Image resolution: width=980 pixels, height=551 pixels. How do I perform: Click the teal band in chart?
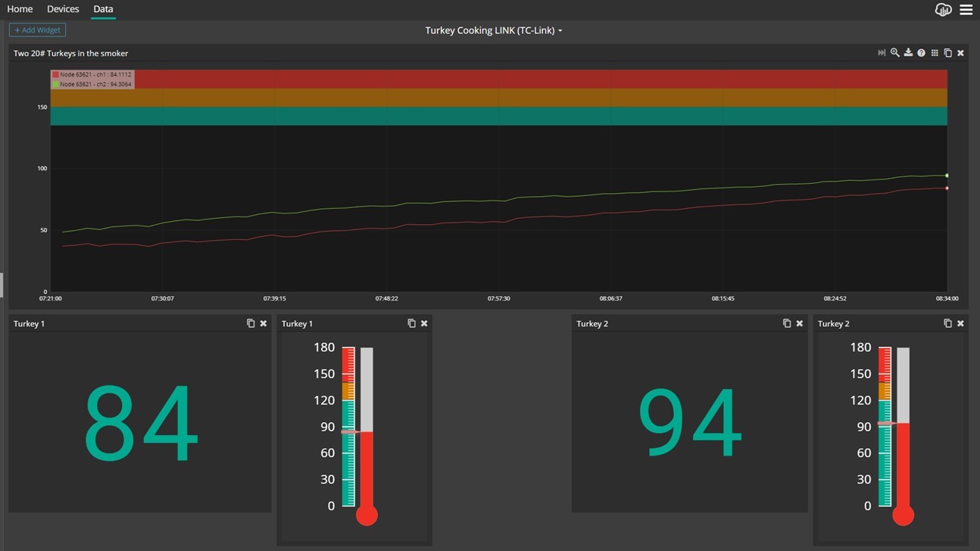[498, 116]
